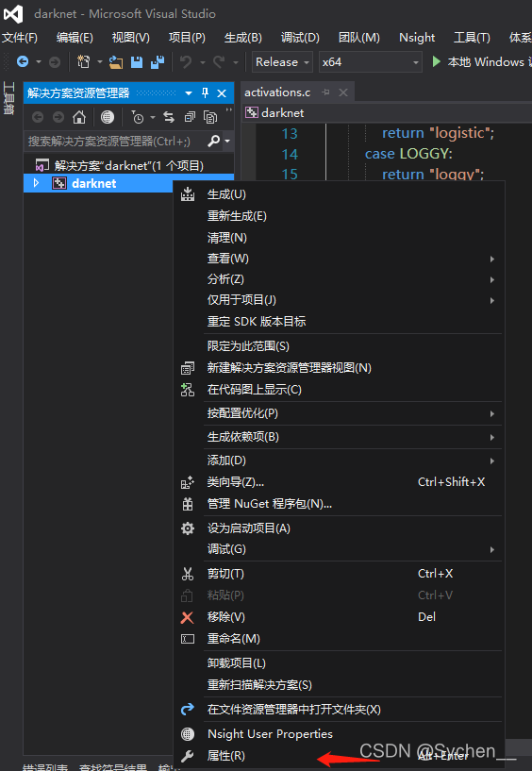Screen dimensions: 532x771
Task: Click the Navigate Backward arrow in main toolbar
Action: pos(23,62)
